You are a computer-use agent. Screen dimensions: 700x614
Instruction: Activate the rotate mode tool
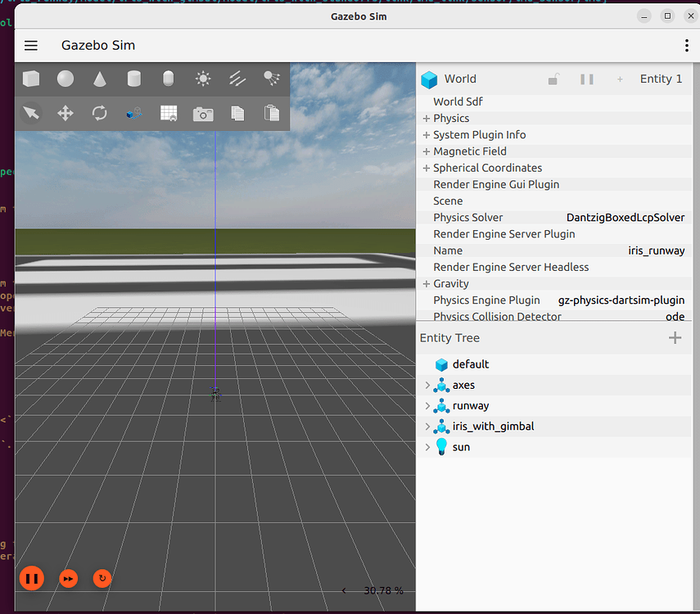[99, 113]
